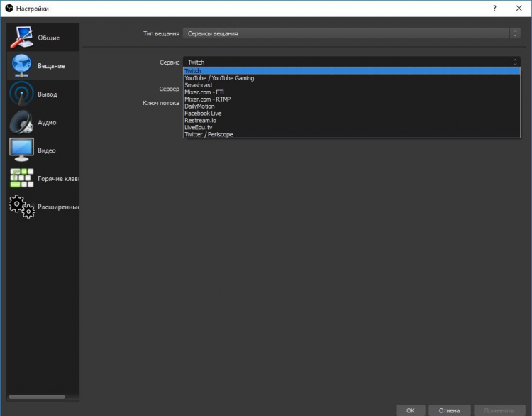This screenshot has width=532, height=416.
Task: Switch to the Горячие клавиши tab
Action: [x=43, y=178]
